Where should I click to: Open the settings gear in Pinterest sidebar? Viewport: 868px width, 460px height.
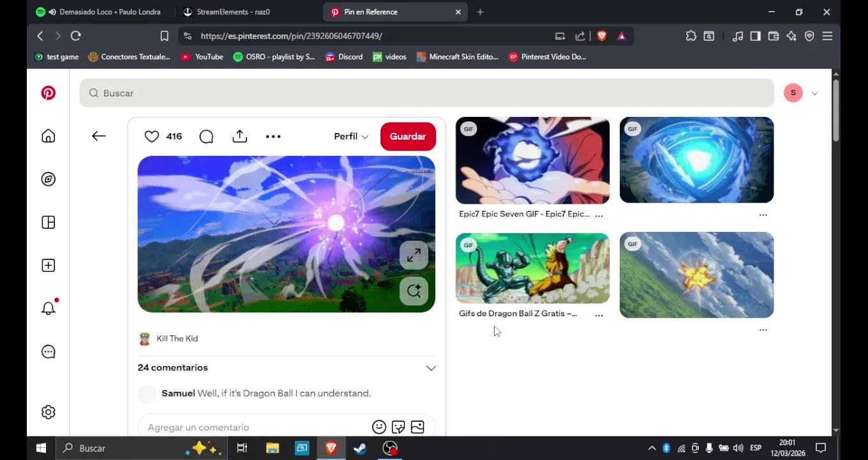[x=49, y=412]
